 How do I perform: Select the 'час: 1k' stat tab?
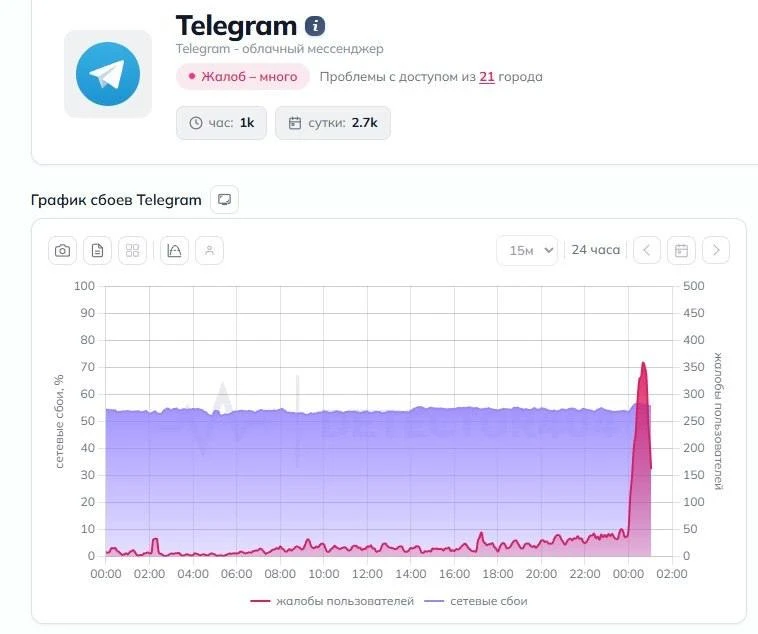pos(221,123)
